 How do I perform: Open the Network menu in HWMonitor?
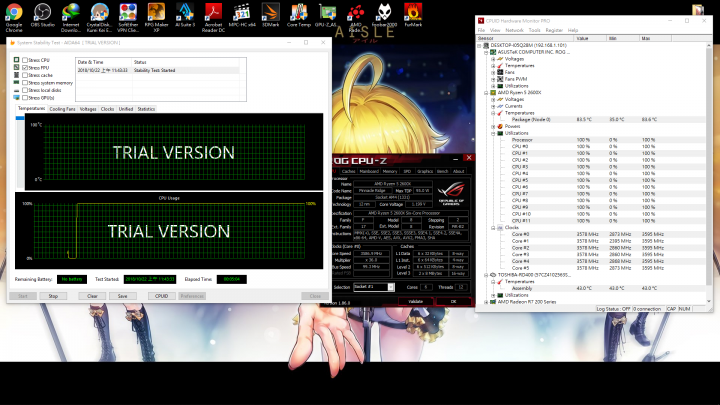coord(514,30)
